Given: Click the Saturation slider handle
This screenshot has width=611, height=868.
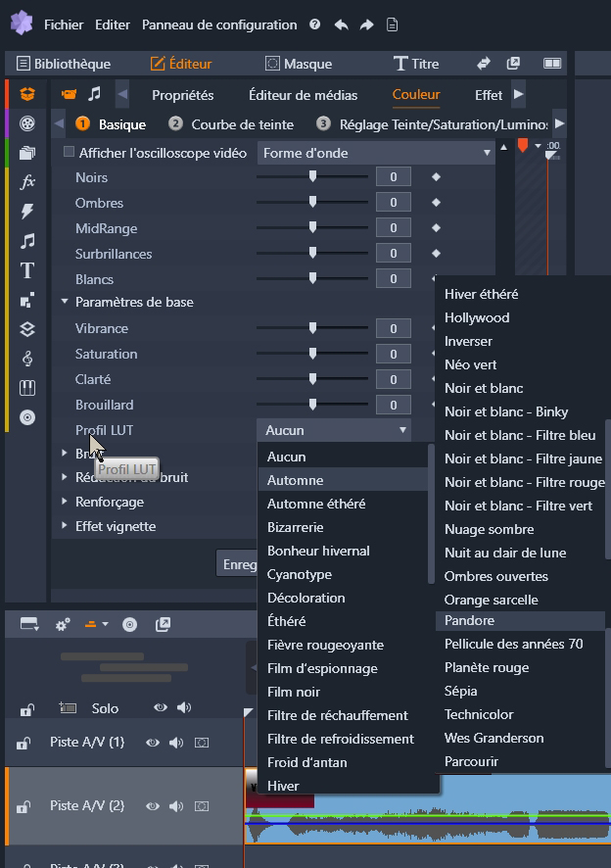Looking at the screenshot, I should (312, 354).
